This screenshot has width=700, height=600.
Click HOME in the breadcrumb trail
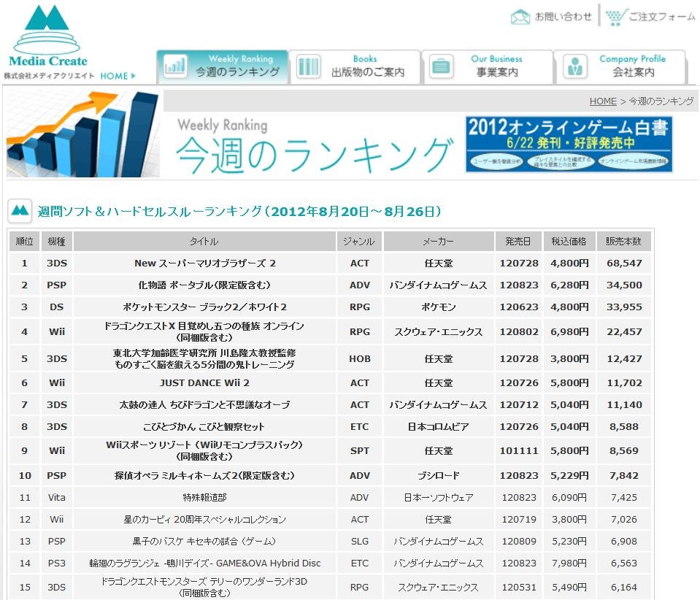click(603, 101)
